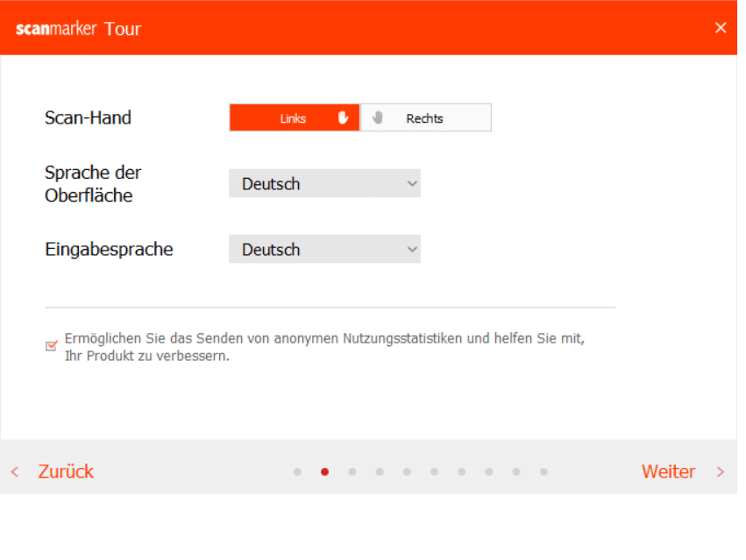
Task: Click the right arrow beside Weiter
Action: tap(721, 471)
